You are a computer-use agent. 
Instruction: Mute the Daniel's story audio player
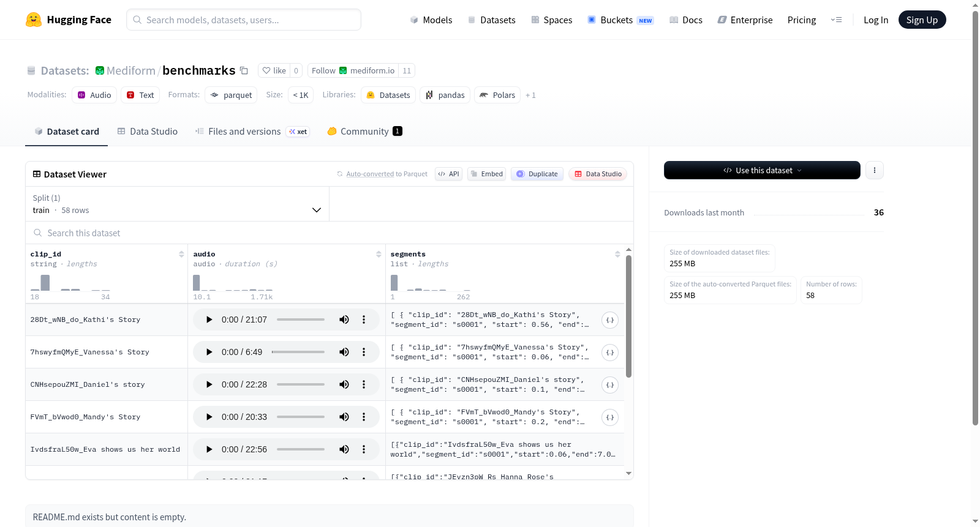coord(344,384)
